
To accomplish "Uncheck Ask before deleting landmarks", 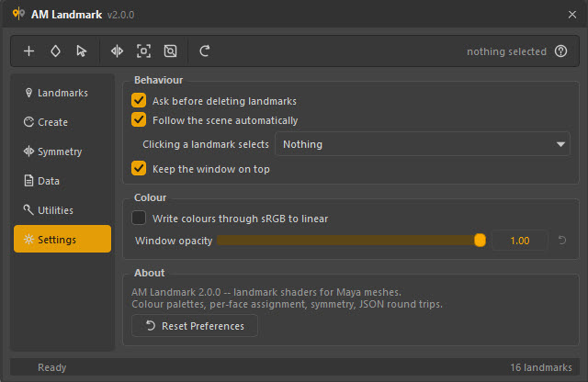I will tap(139, 100).
